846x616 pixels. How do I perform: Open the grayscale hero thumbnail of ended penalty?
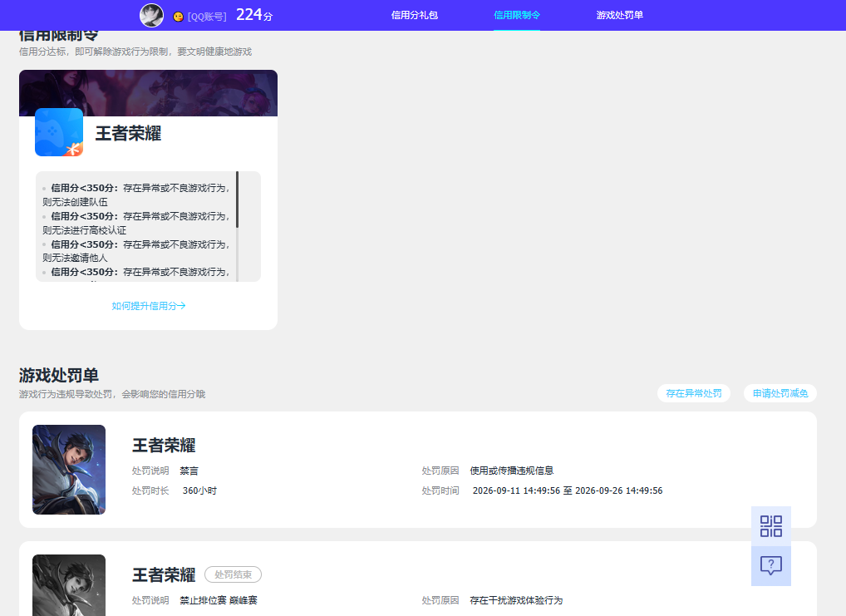point(69,585)
